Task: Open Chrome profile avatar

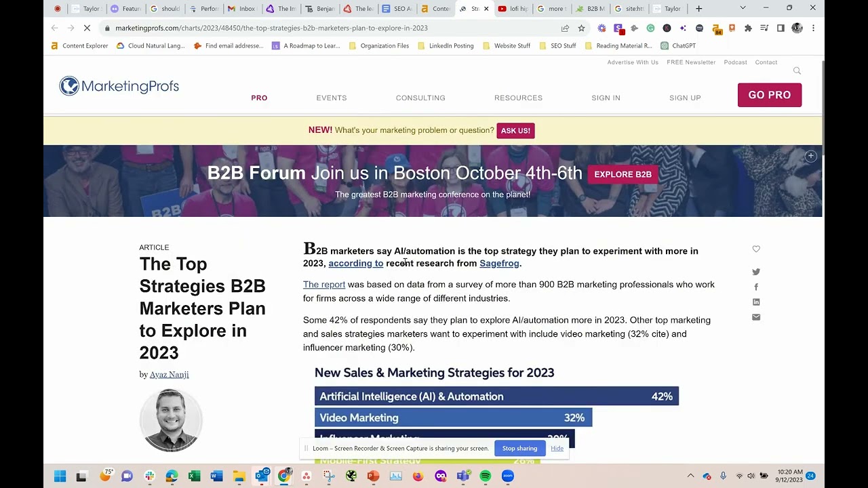Action: click(x=797, y=28)
